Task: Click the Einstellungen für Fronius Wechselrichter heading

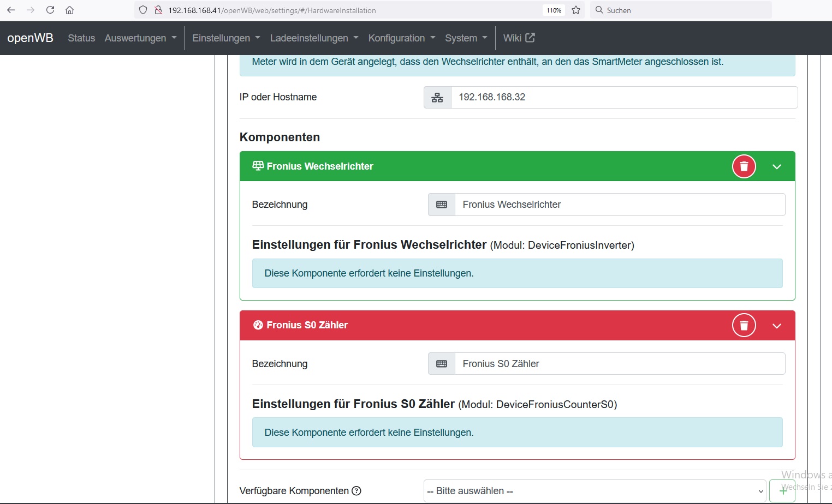Action: click(369, 244)
